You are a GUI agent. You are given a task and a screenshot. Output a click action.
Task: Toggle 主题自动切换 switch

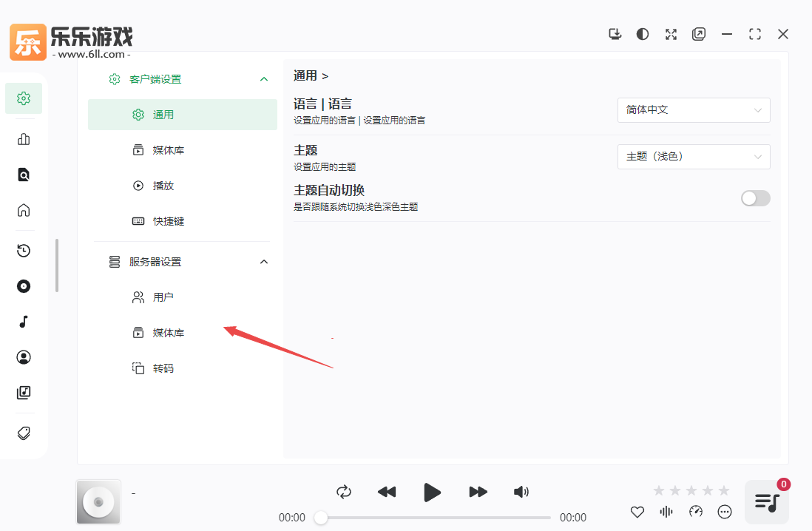[x=756, y=198]
